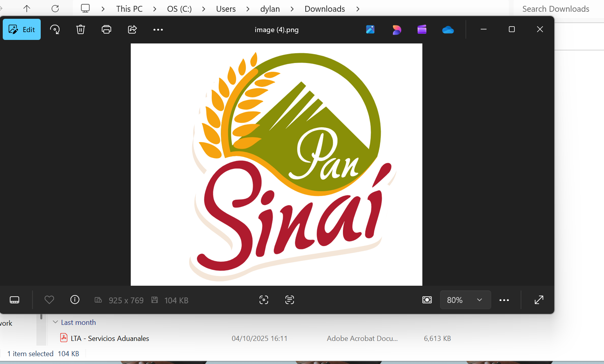The height and width of the screenshot is (364, 604).
Task: Click the Edit image button
Action: click(22, 29)
